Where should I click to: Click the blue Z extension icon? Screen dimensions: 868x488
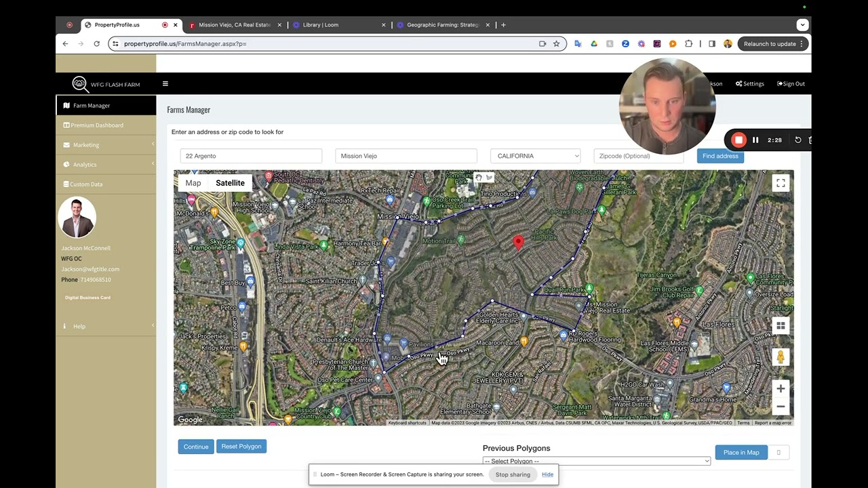click(625, 43)
